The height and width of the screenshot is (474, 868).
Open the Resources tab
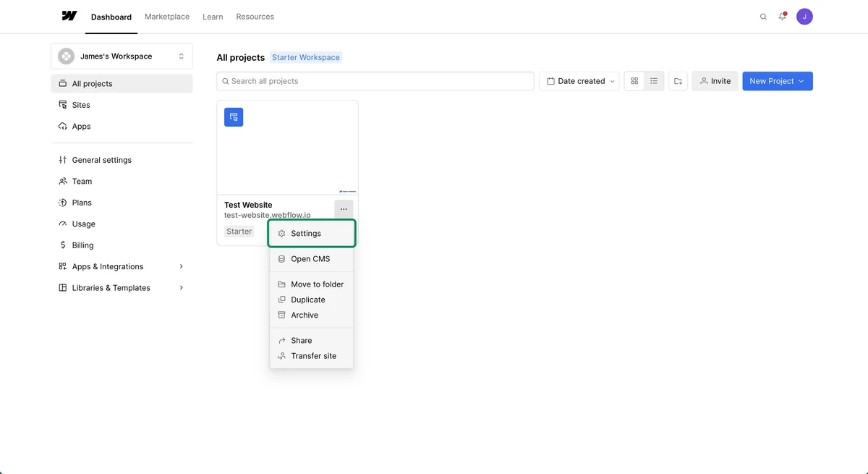click(255, 17)
